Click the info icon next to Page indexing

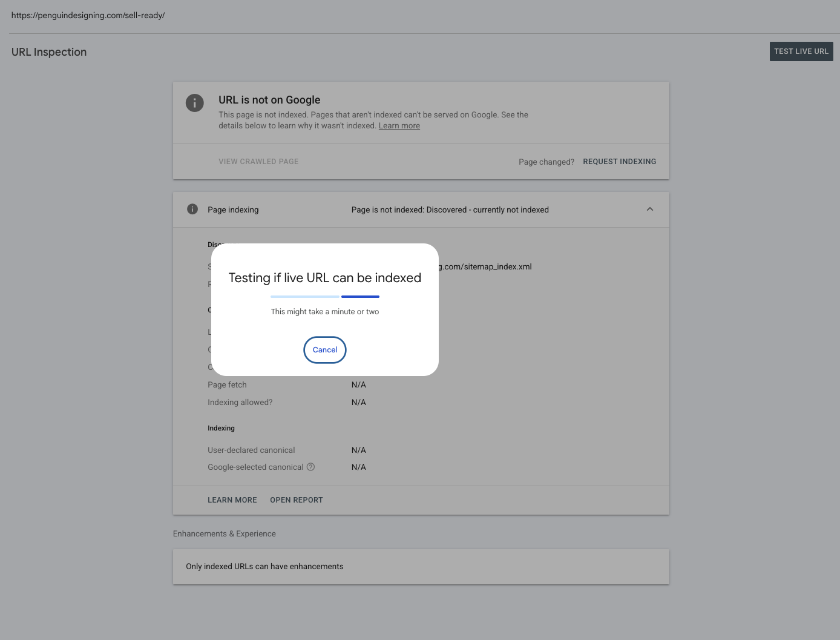click(192, 209)
